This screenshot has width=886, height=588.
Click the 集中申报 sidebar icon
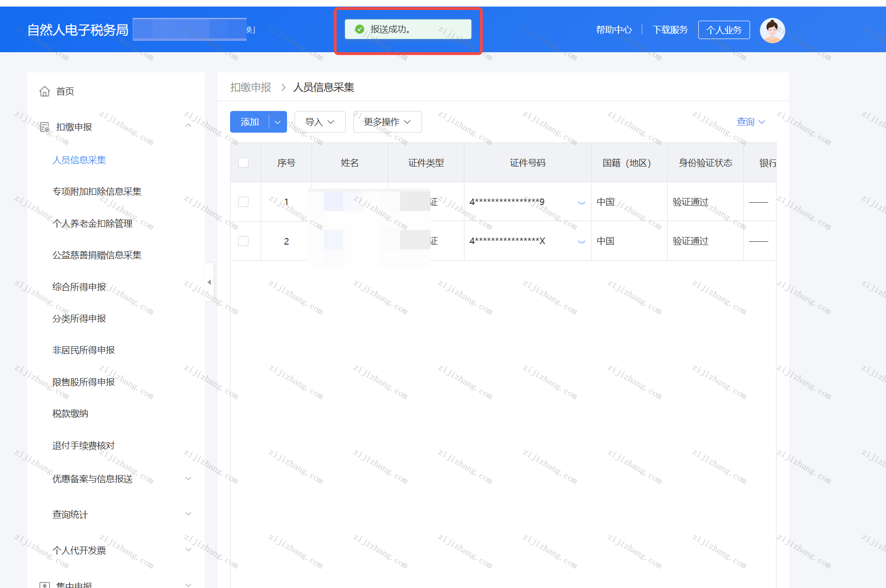pos(45,585)
